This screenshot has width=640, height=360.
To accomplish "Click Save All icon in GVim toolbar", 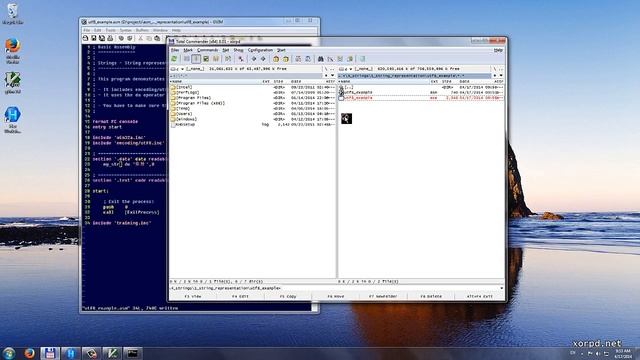I will [102, 38].
